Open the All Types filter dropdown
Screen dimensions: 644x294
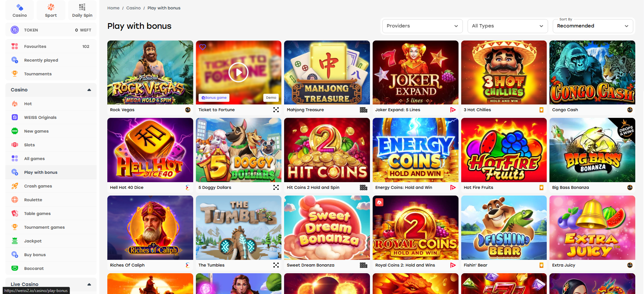(x=507, y=26)
